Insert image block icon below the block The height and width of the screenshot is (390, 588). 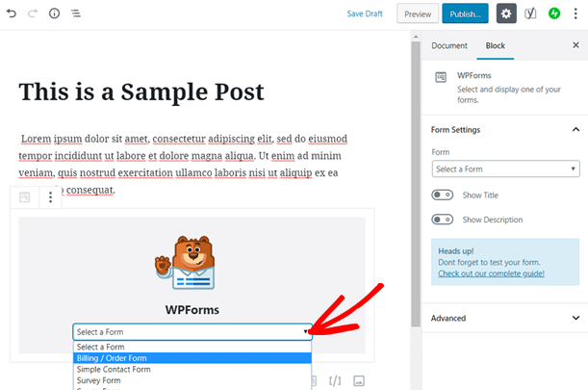[359, 381]
